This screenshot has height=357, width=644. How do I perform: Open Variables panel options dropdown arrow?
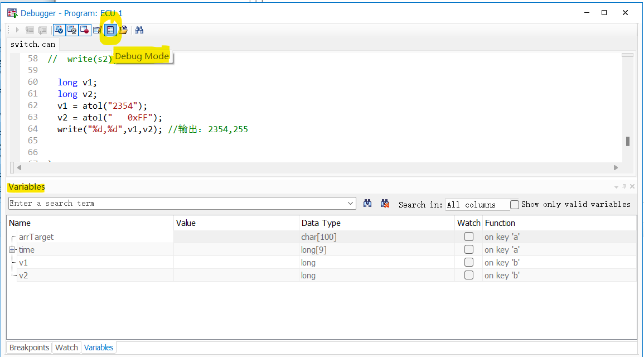[x=617, y=187]
